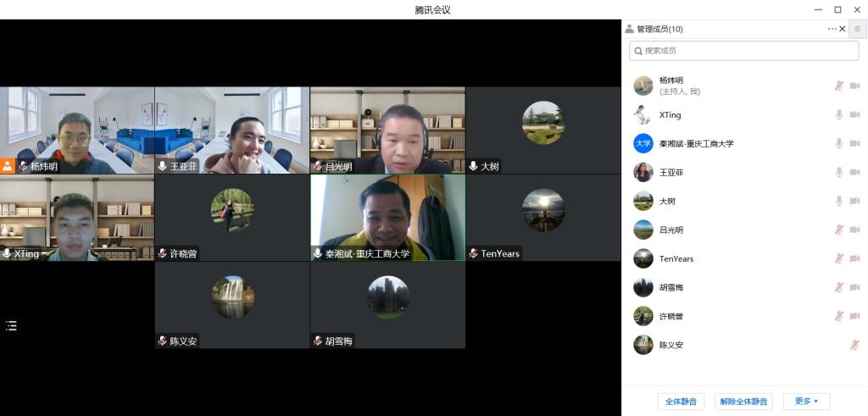The width and height of the screenshot is (868, 416).
Task: Select 许晓曾 in the member list
Action: (x=671, y=316)
